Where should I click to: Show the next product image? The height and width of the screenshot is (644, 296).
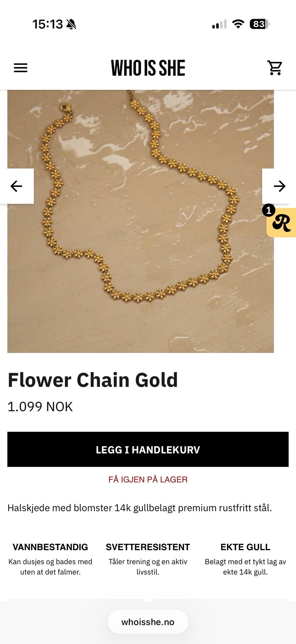279,186
